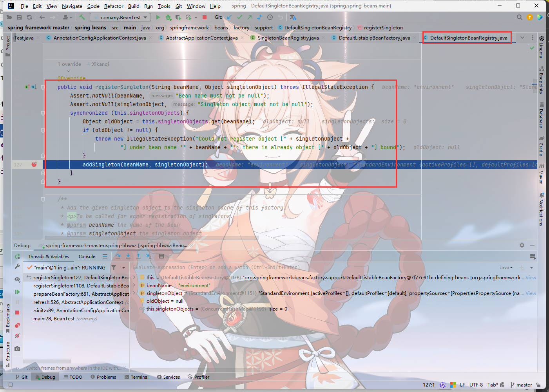Toggle Database tool window
Viewport: 549px width, 392px height.
pos(541,115)
